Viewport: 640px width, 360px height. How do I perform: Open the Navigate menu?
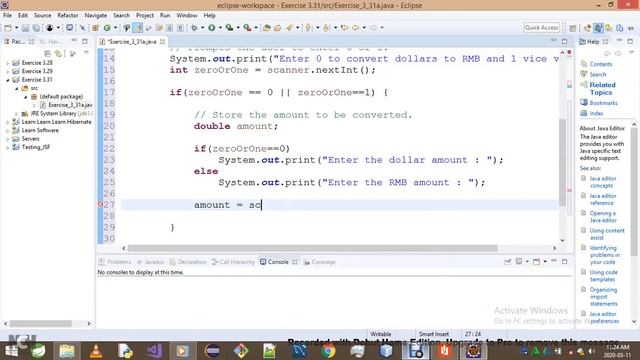tap(96, 15)
